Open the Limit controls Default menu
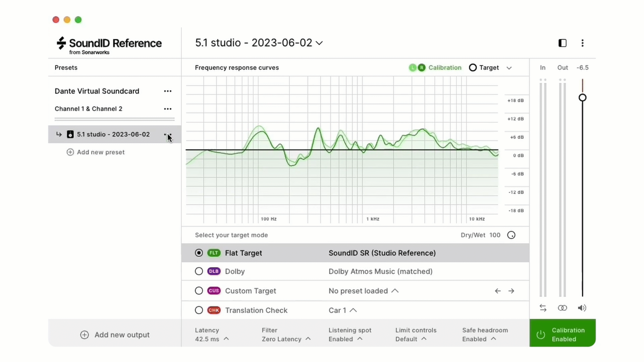 point(416,335)
